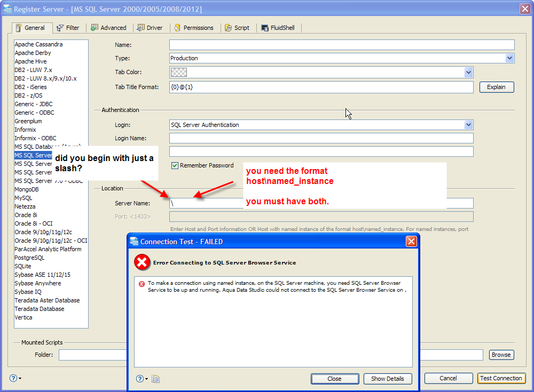Click the Connection Test title bar icon
The image size is (534, 392).
pyautogui.click(x=134, y=241)
